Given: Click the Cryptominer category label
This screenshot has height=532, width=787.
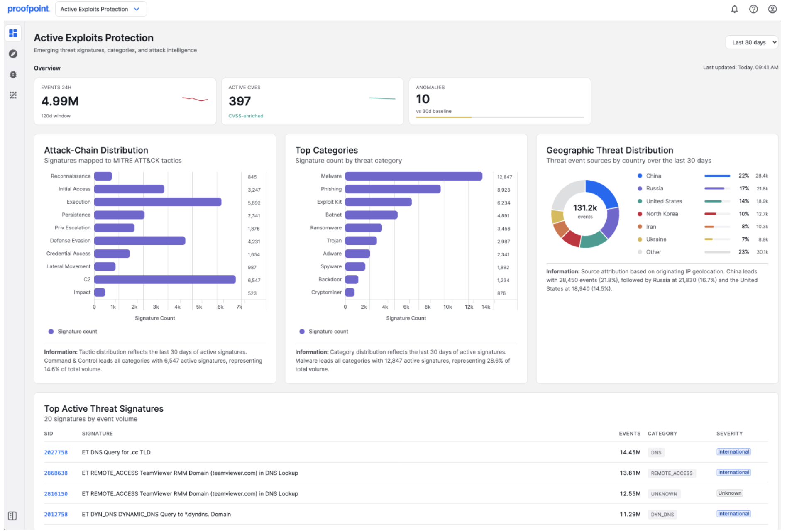Looking at the screenshot, I should (326, 293).
